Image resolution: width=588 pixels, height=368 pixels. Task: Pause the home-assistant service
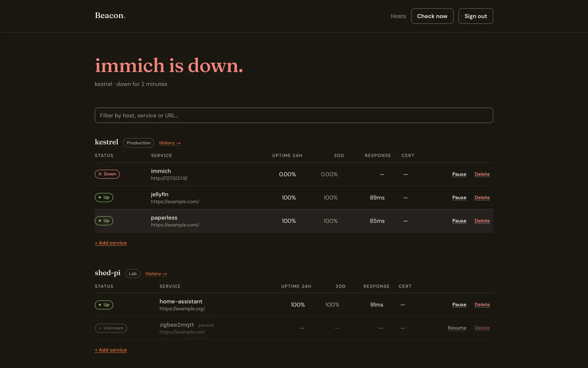(x=459, y=304)
